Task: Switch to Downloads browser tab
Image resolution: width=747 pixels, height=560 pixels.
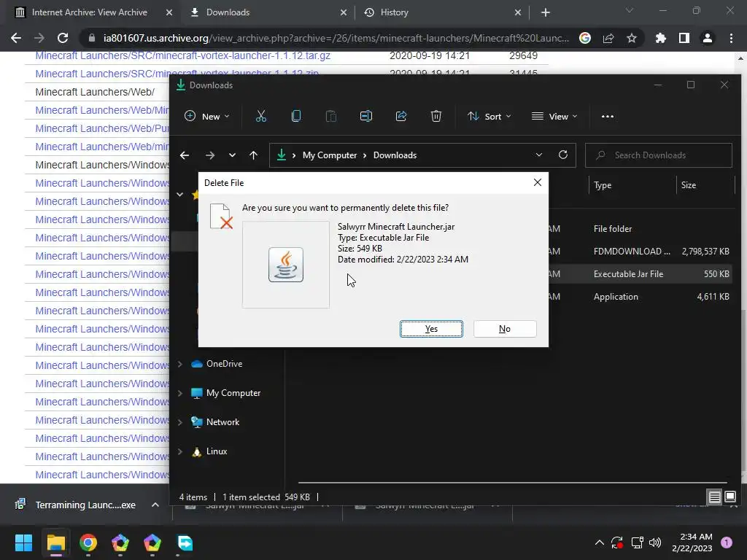Action: tap(228, 12)
